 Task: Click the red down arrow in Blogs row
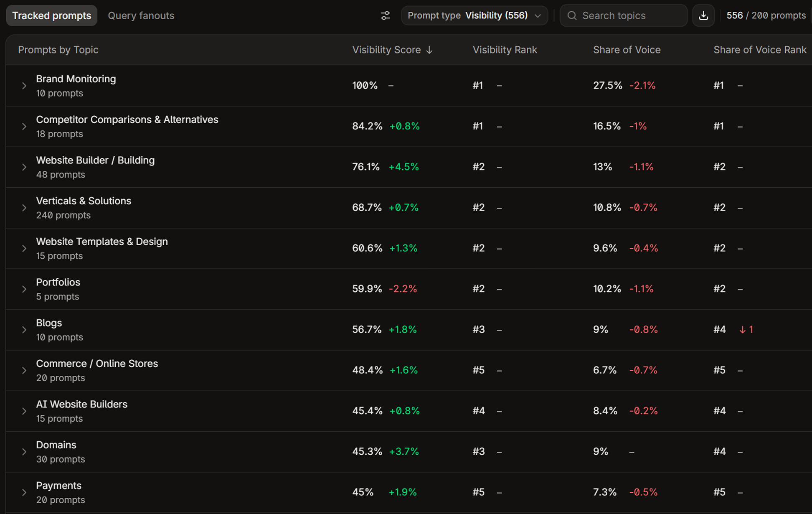tap(742, 330)
